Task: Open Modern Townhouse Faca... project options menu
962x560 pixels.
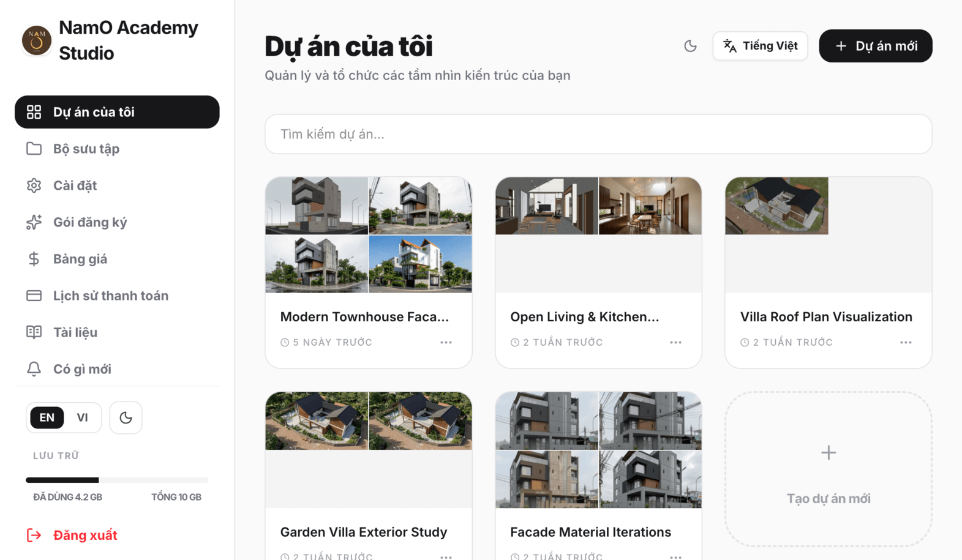Action: click(446, 343)
